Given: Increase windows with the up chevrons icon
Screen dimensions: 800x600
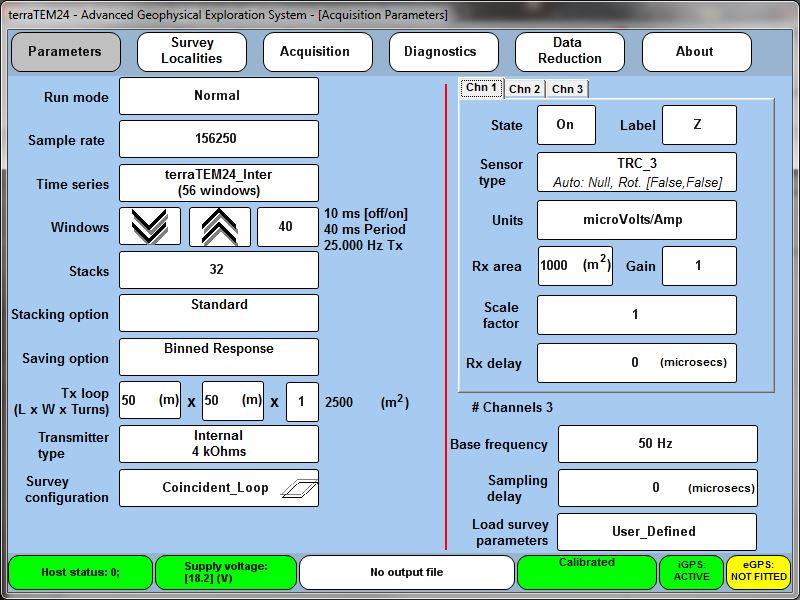Looking at the screenshot, I should point(220,227).
